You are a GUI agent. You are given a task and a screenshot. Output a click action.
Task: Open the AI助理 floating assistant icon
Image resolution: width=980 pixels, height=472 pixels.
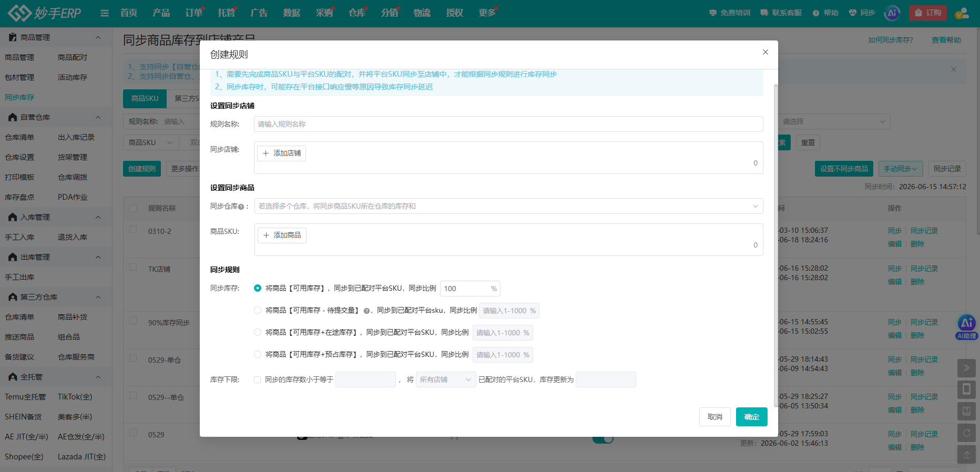tap(967, 327)
